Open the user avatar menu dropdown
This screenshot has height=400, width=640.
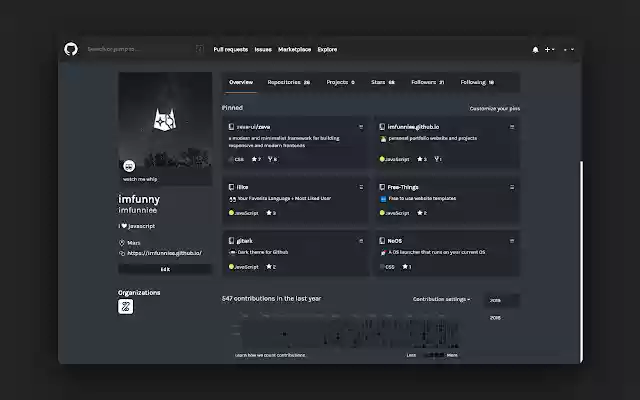click(x=569, y=49)
